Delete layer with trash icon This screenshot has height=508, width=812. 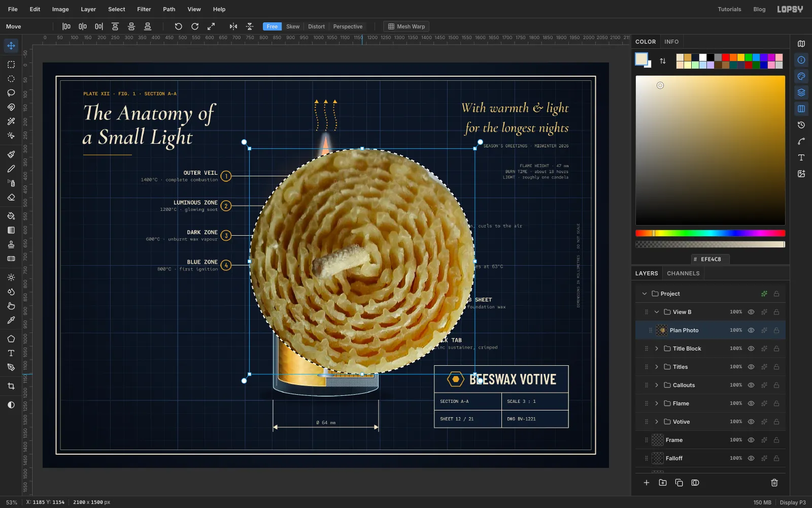pyautogui.click(x=774, y=483)
